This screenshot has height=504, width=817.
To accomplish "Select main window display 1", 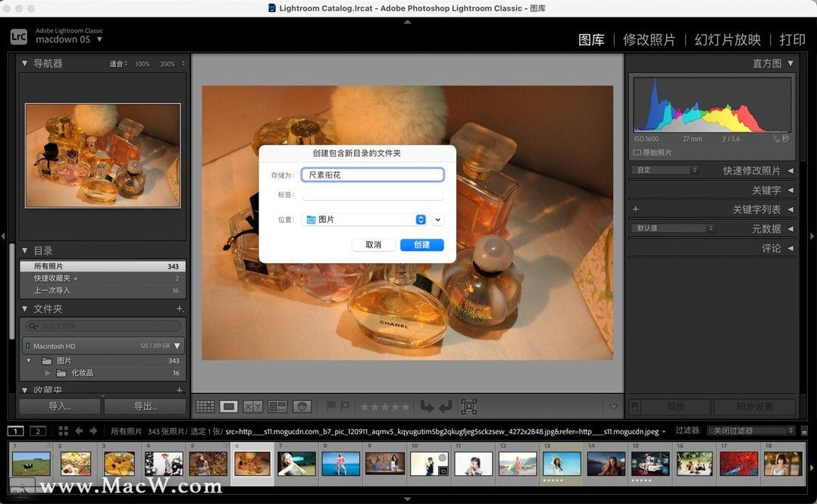I will point(16,431).
